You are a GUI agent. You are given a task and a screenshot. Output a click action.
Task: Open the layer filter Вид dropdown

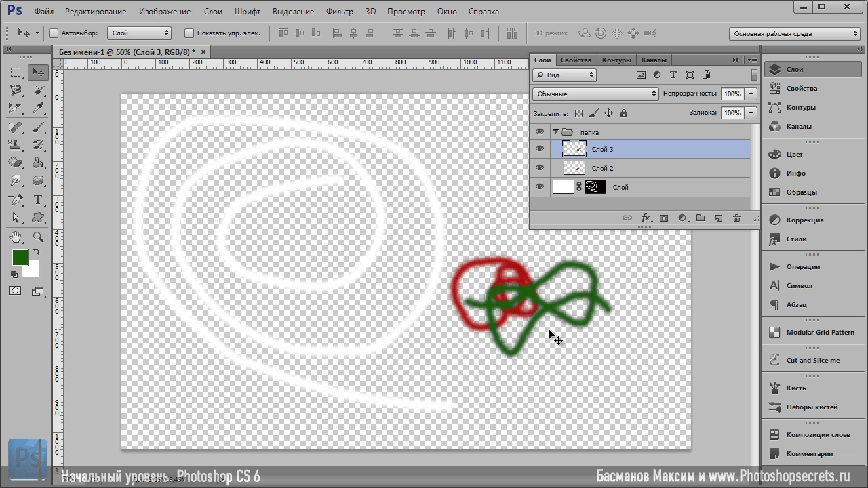tap(564, 75)
